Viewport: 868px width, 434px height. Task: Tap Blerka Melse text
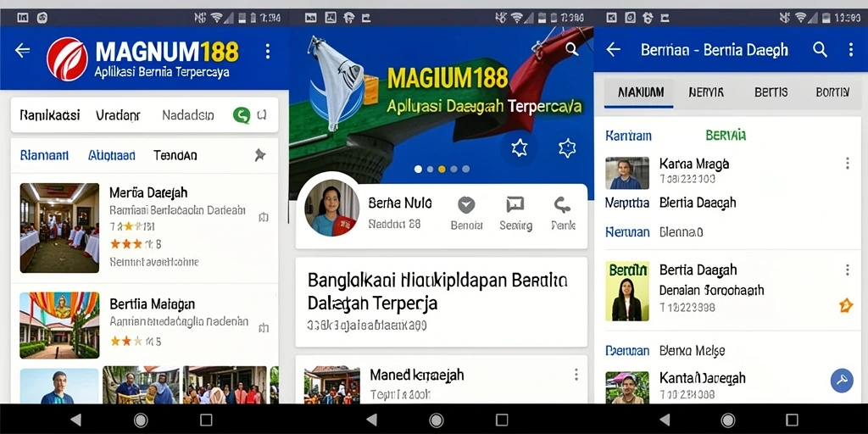coord(692,350)
